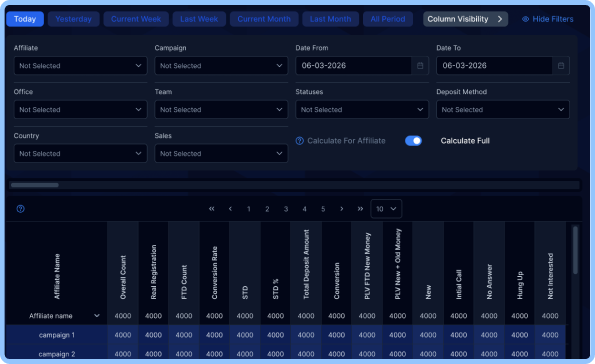The width and height of the screenshot is (595, 364).
Task: Open the Statuses dropdown
Action: coord(362,110)
